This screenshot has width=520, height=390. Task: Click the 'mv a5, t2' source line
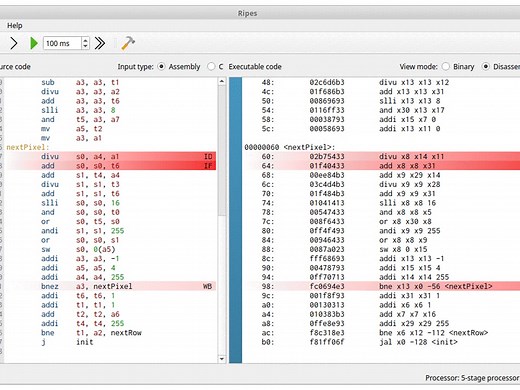coord(111,129)
